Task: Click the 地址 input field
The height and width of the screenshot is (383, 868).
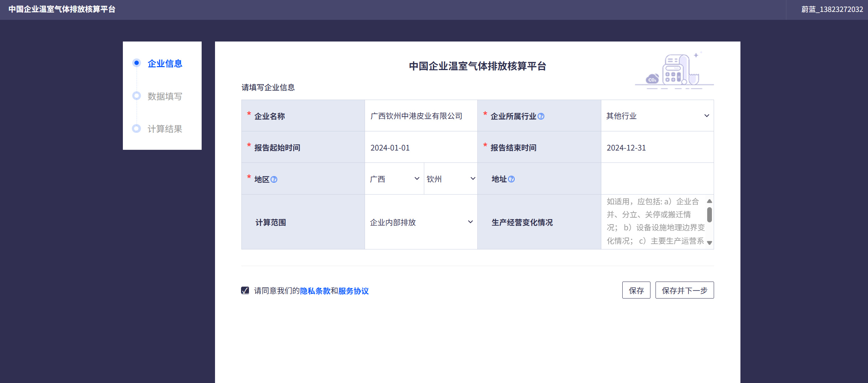Action: point(657,179)
